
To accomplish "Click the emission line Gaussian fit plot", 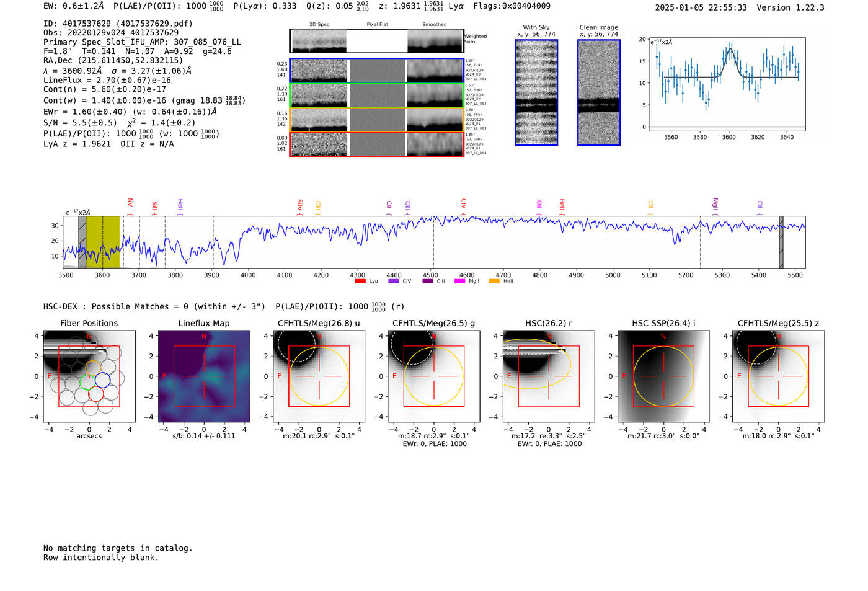I will tap(727, 84).
